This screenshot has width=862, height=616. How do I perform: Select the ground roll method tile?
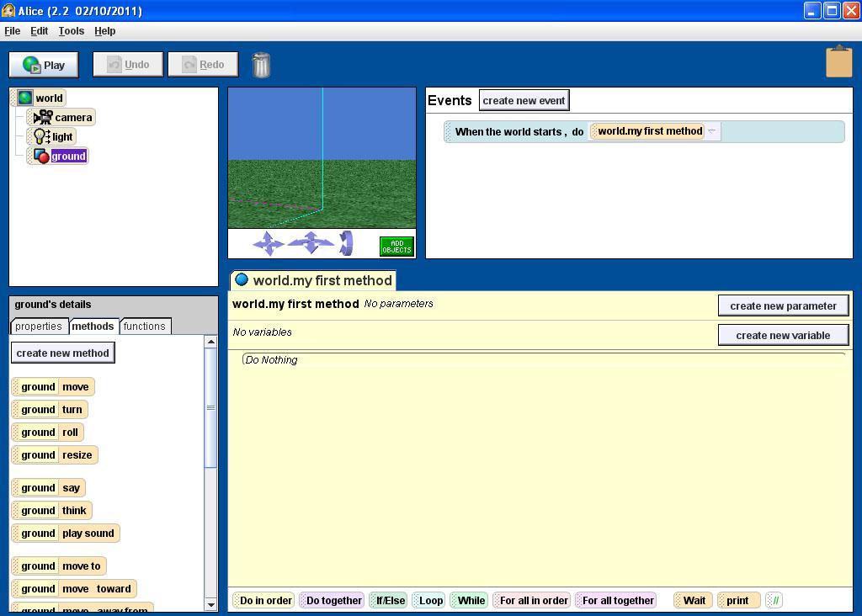47,433
